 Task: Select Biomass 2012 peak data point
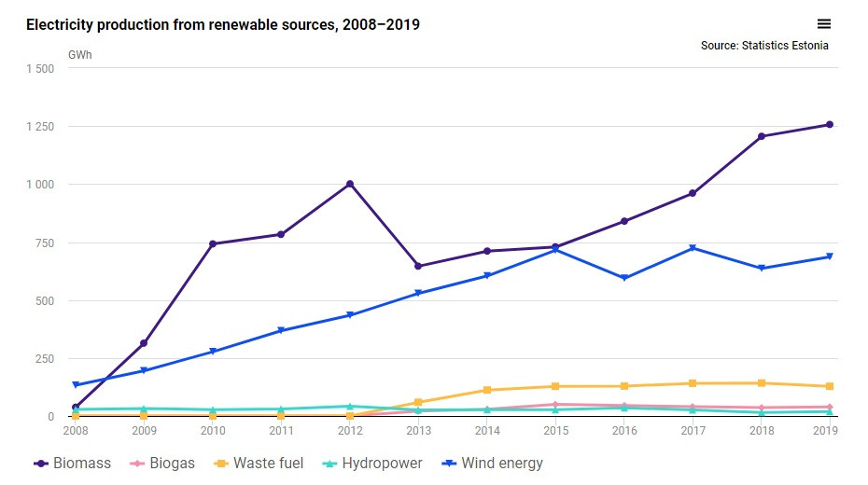tap(350, 184)
